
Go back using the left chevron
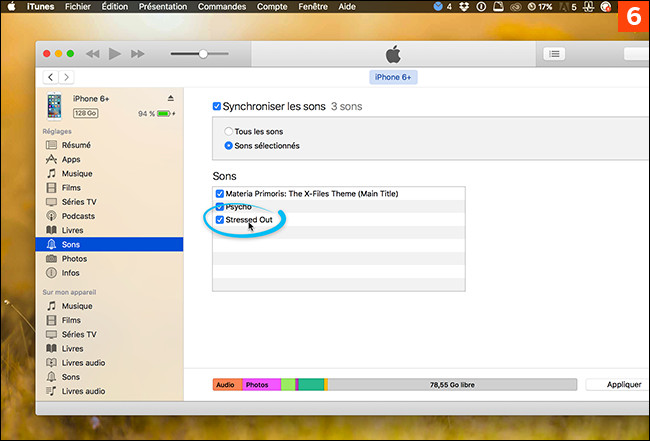click(x=50, y=77)
